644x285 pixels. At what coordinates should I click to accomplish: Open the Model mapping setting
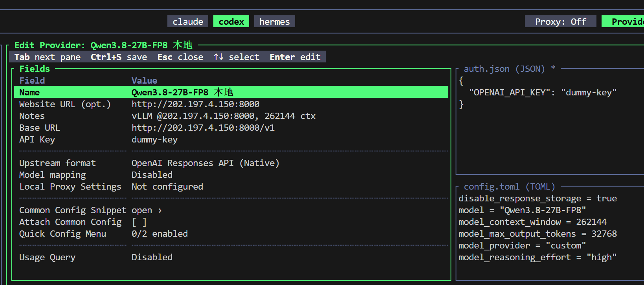(x=231, y=175)
